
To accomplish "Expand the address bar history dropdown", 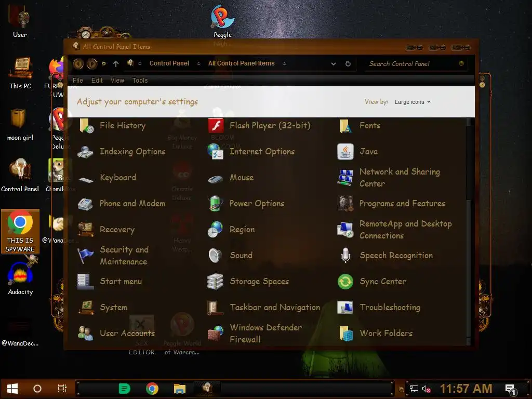I will click(333, 64).
